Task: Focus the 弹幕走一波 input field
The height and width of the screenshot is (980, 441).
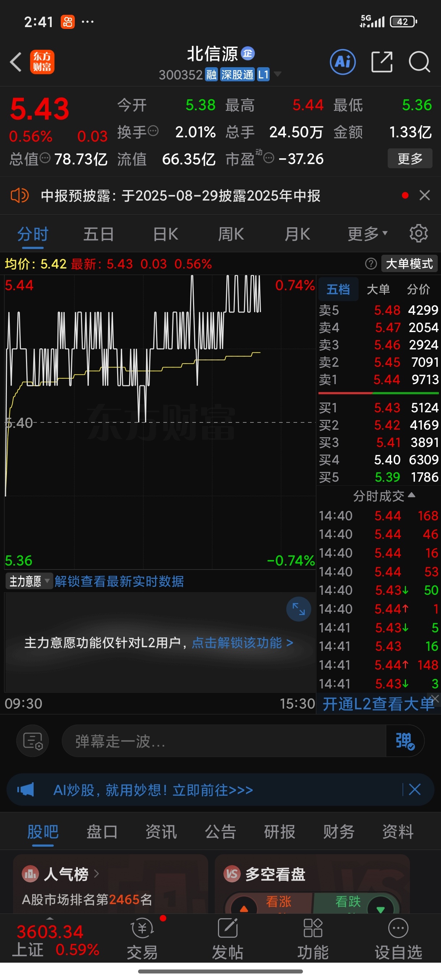Action: (224, 741)
